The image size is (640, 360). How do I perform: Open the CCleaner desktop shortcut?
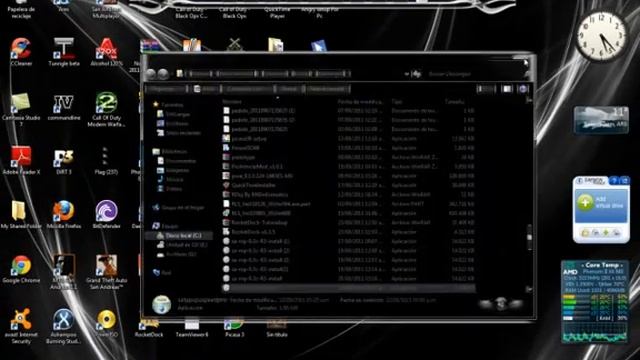[x=21, y=52]
